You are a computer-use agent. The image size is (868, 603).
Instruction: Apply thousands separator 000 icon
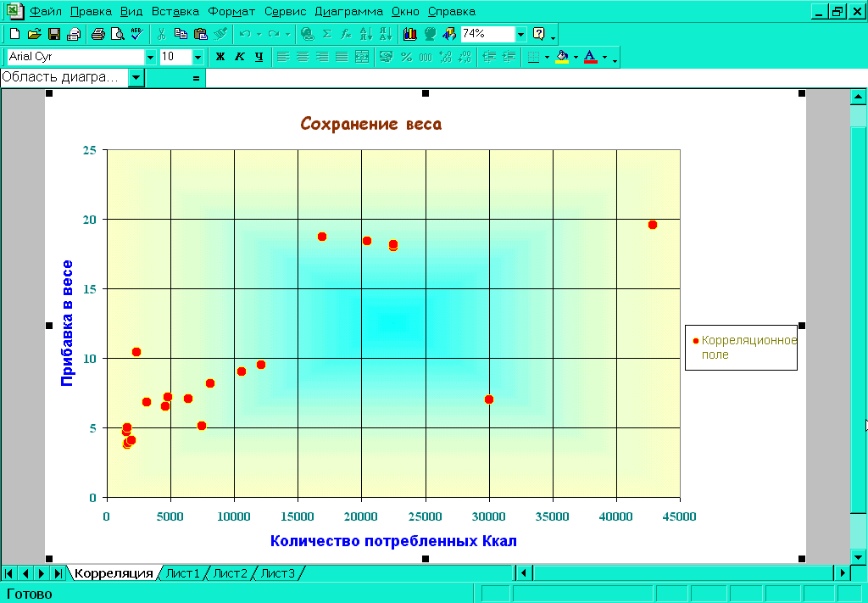pos(426,57)
